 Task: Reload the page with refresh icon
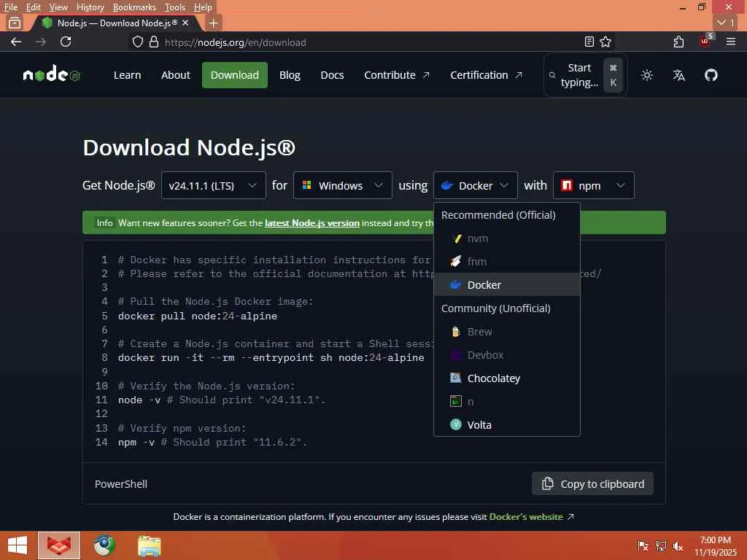click(66, 42)
